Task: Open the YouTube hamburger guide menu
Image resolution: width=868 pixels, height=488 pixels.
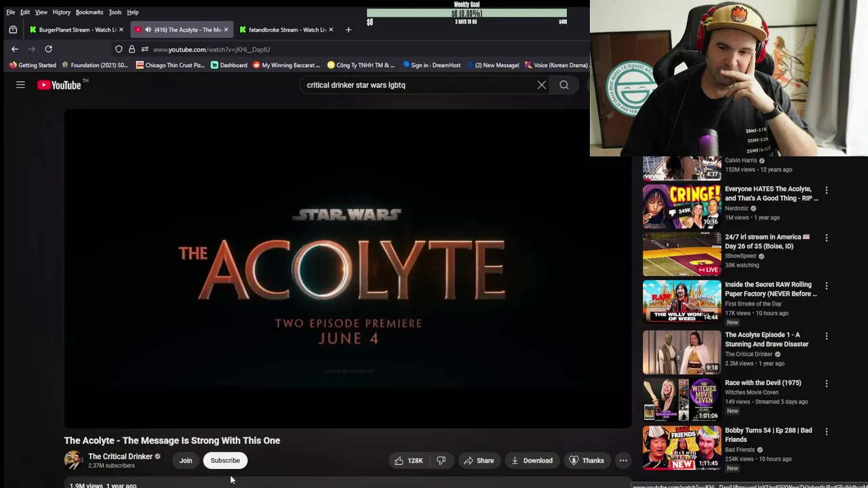Action: [x=20, y=85]
